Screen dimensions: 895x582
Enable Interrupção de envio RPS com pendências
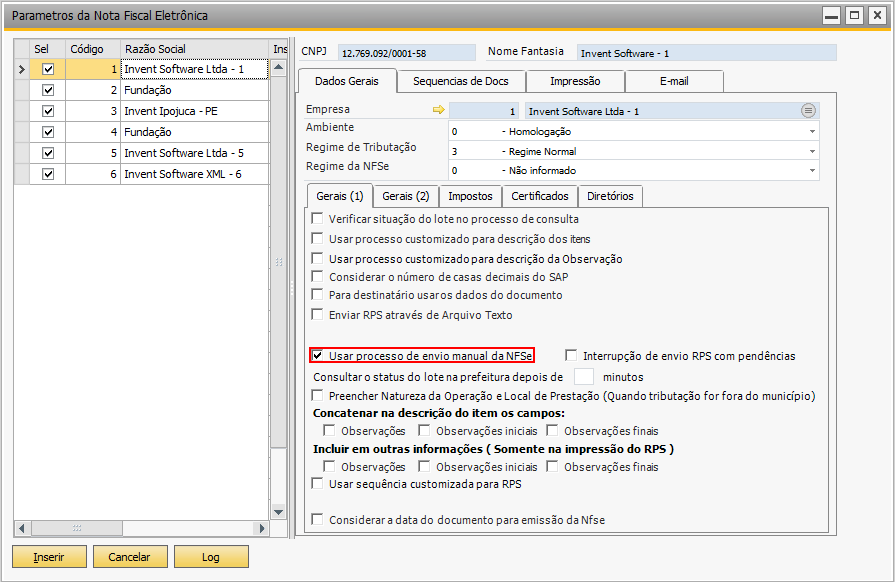571,355
